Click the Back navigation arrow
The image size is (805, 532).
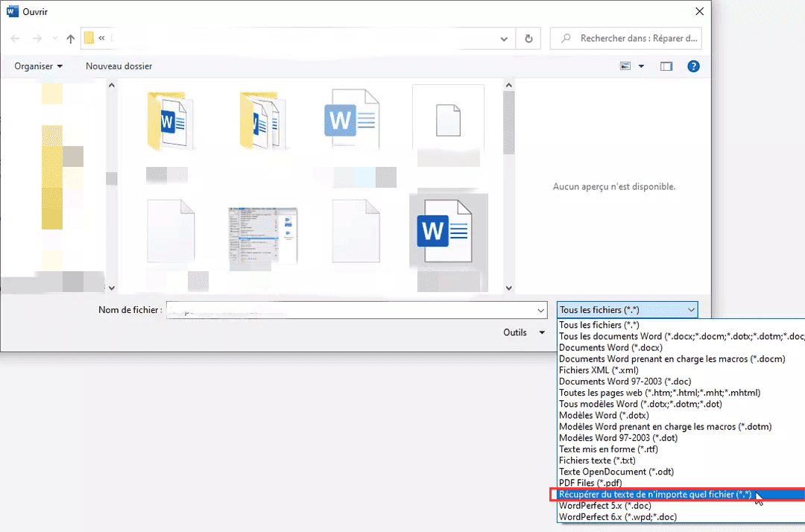coord(16,39)
